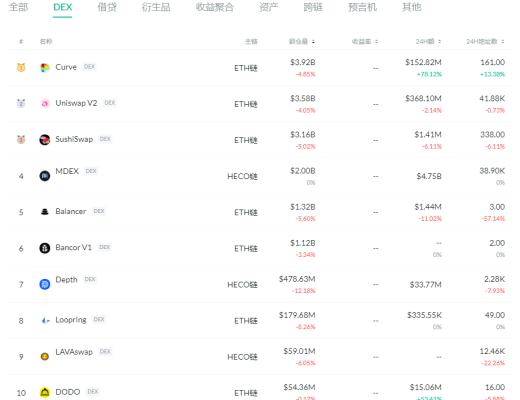Viewport: 520px width, 400px height.
Task: Open the Loopring project link
Action: (x=71, y=320)
